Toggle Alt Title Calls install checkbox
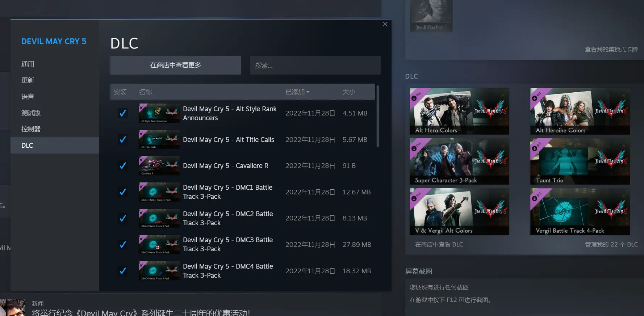This screenshot has height=316, width=644. [123, 139]
